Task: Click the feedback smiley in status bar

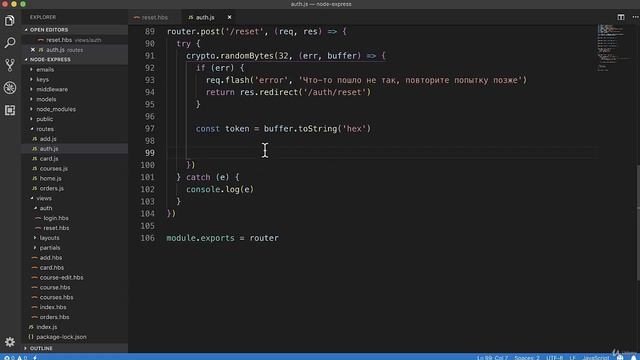Action: tap(620, 358)
